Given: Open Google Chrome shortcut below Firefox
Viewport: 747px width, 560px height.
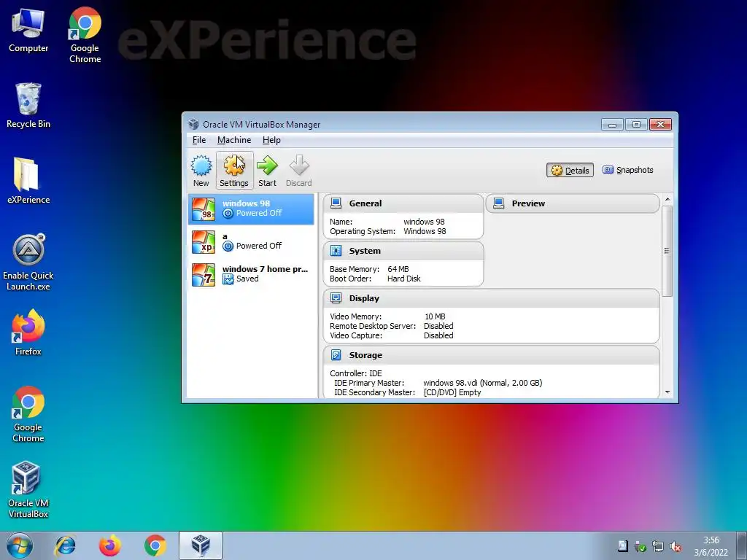Looking at the screenshot, I should tap(28, 414).
